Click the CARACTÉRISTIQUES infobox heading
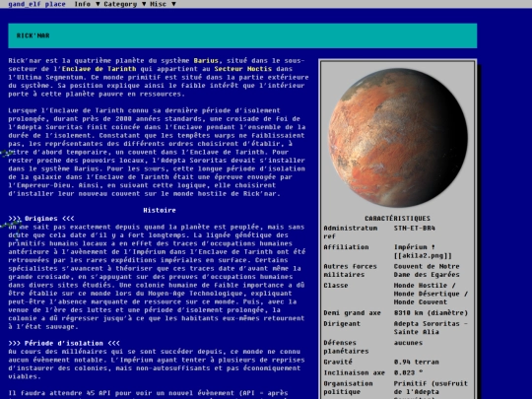The width and height of the screenshot is (532, 399). coord(397,218)
